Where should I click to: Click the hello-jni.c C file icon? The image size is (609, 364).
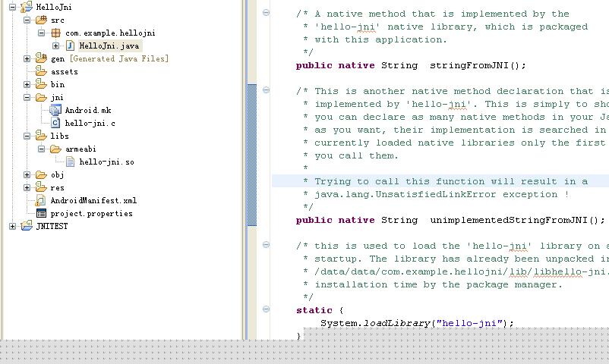[x=55, y=123]
